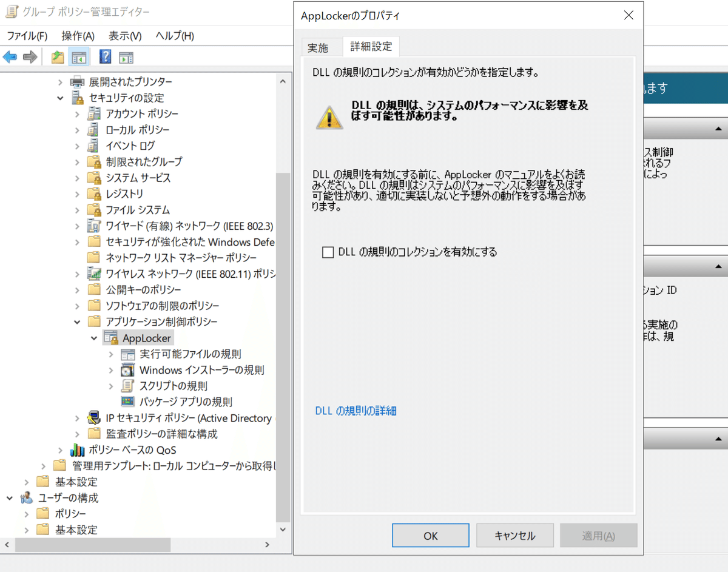Screen dimensions: 728x572
Task: Click the ポリシー ベースの QoS chart icon
Action: point(77,450)
